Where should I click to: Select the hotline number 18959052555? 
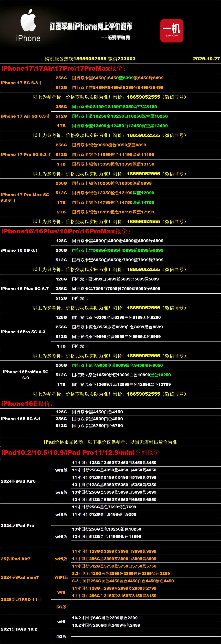(x=90, y=59)
